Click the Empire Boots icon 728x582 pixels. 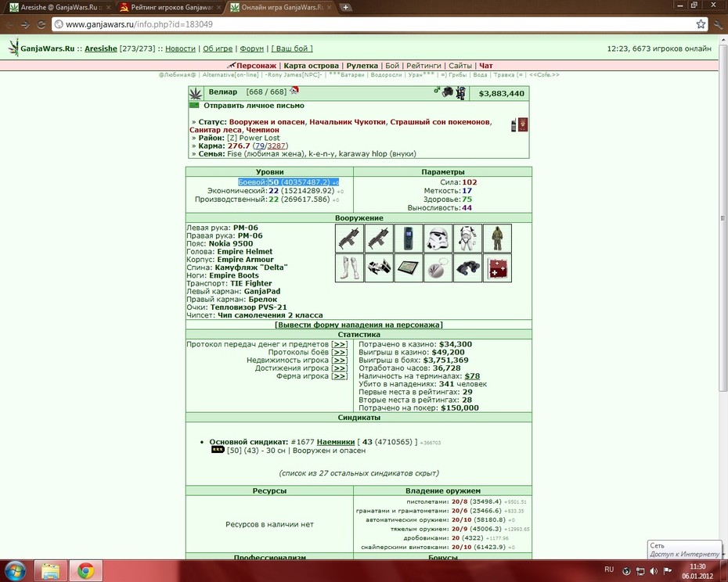(x=349, y=268)
